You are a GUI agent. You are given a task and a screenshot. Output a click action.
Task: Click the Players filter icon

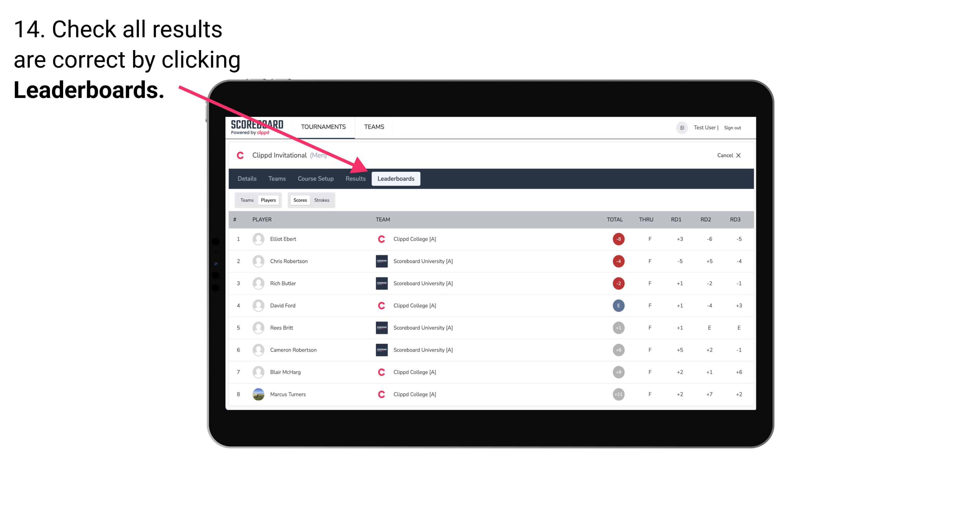click(x=268, y=200)
